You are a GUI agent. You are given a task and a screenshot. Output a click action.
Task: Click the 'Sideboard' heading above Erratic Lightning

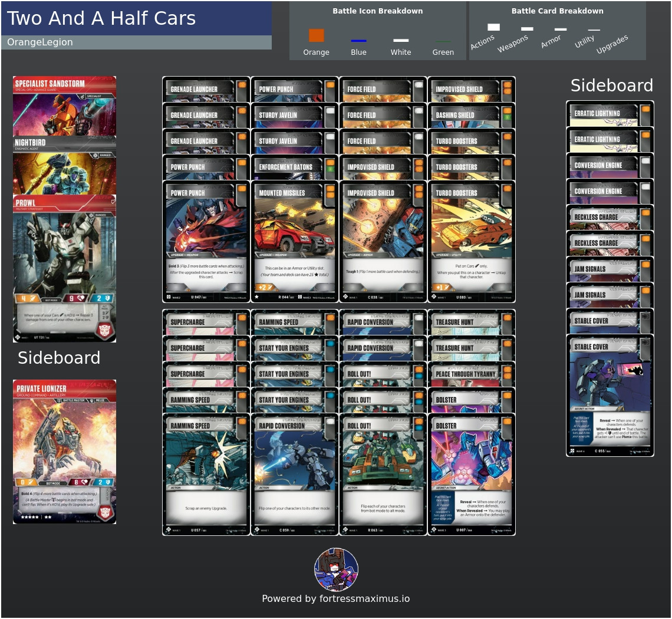coord(611,85)
